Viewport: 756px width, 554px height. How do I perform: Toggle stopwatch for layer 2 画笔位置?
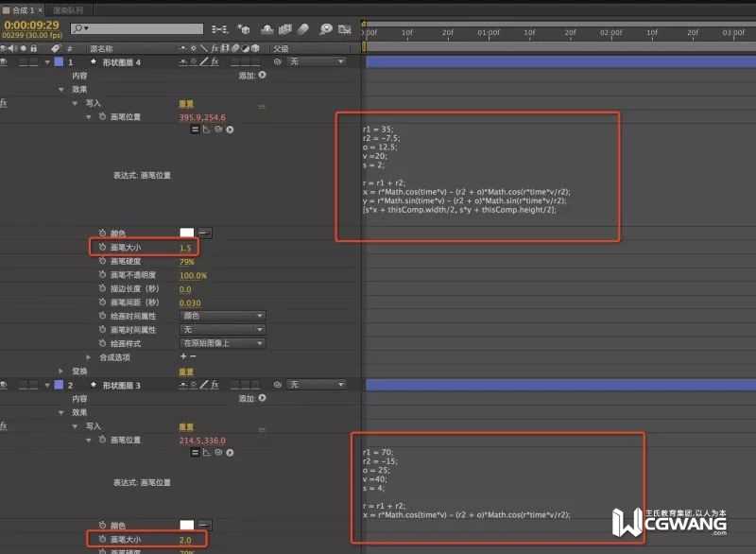tap(102, 440)
